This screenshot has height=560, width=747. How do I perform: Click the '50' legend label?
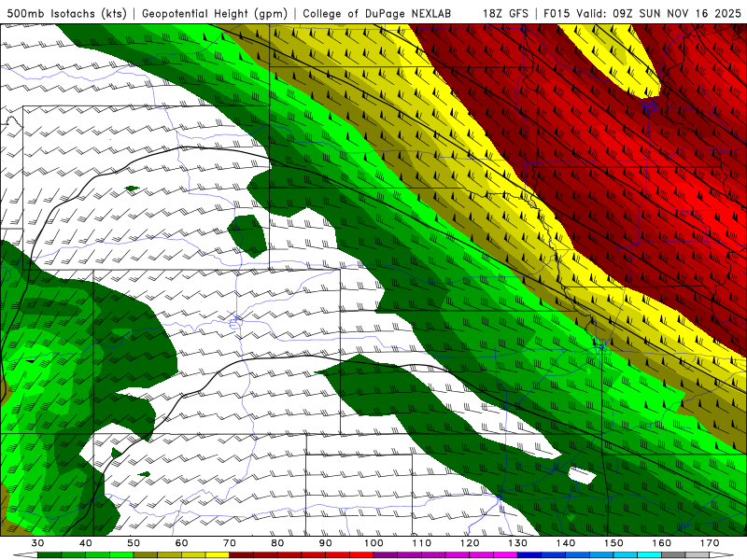134,543
